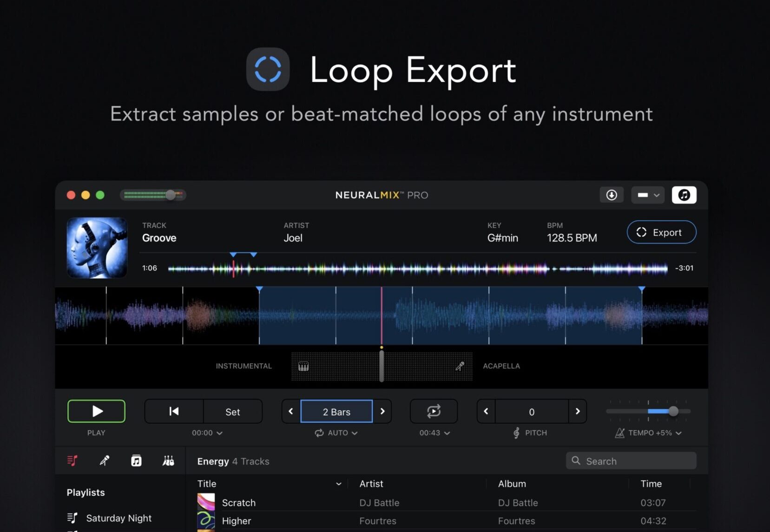Open the Apple Music library icon in sidebar
The width and height of the screenshot is (770, 532).
pyautogui.click(x=136, y=460)
